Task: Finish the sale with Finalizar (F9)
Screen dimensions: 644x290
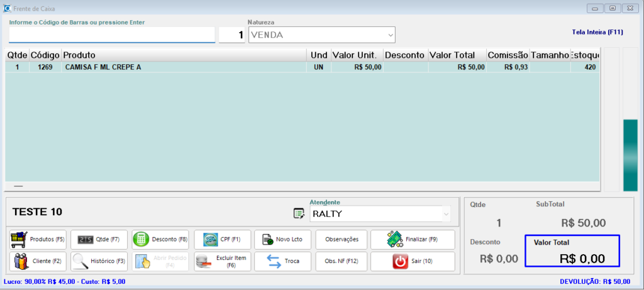Action: [413, 239]
